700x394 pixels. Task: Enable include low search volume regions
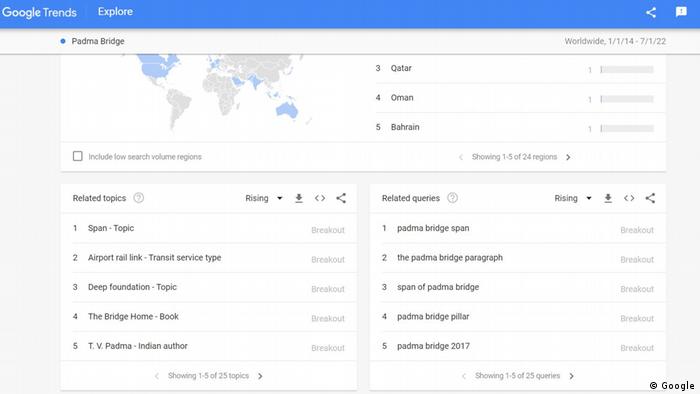78,156
